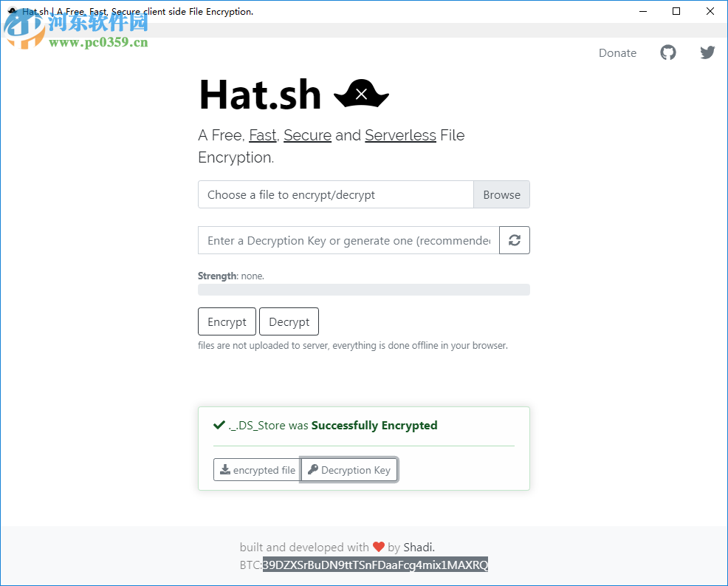
Task: Click the green checkmark success icon
Action: point(219,425)
